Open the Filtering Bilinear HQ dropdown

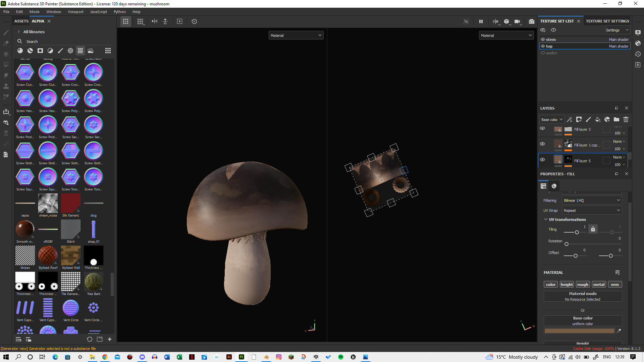[x=592, y=200]
